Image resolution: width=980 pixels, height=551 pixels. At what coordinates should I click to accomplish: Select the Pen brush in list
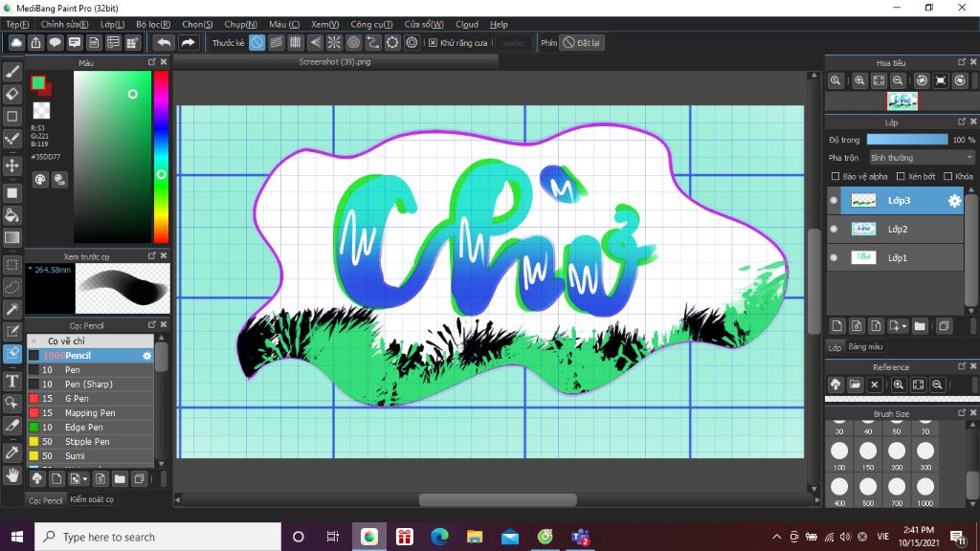[x=90, y=370]
